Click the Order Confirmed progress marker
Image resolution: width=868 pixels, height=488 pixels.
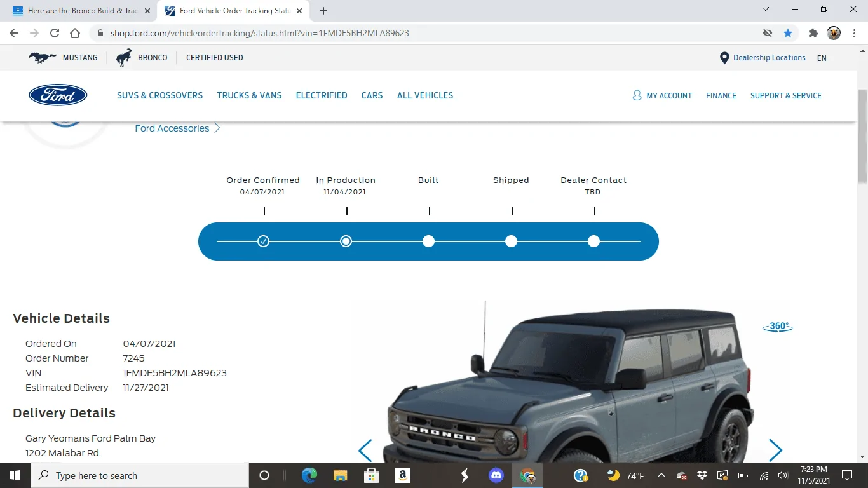tap(263, 241)
